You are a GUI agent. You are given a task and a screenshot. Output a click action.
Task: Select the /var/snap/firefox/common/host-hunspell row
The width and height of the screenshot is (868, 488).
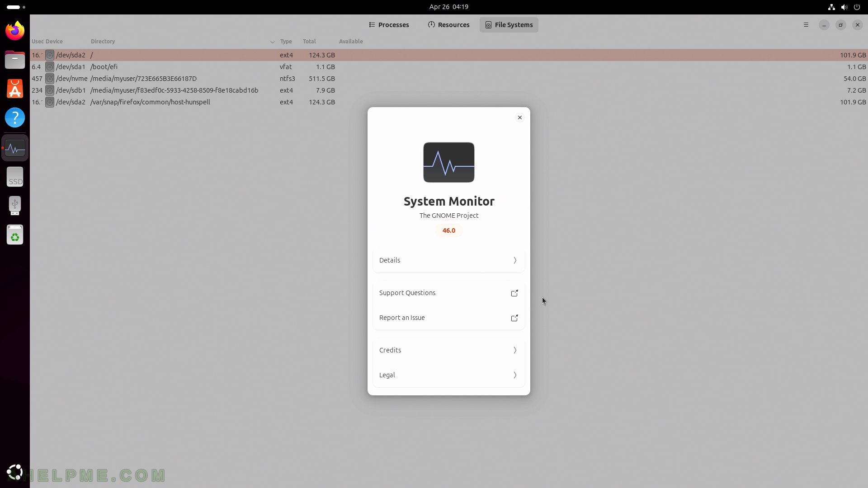pyautogui.click(x=449, y=102)
